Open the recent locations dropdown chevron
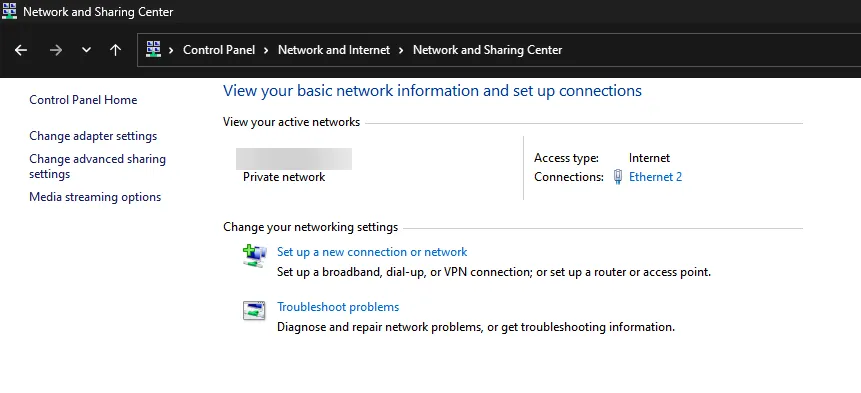Image resolution: width=861 pixels, height=393 pixels. 86,50
